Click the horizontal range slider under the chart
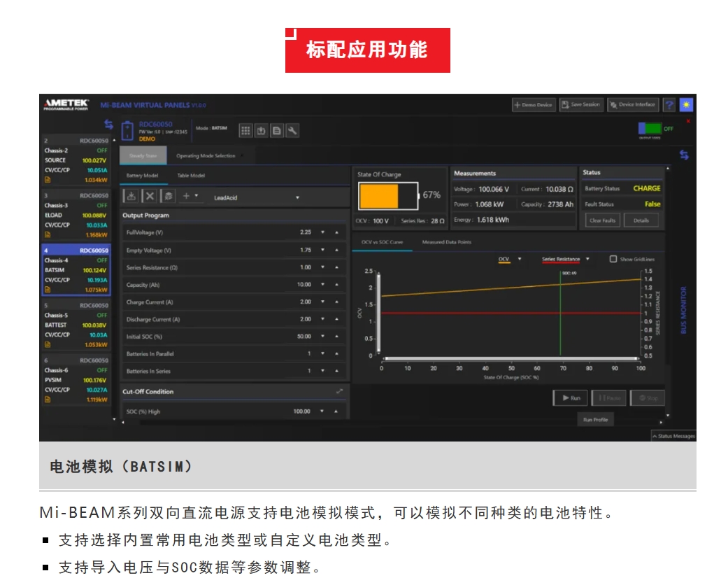The height and width of the screenshot is (578, 728). tap(510, 359)
